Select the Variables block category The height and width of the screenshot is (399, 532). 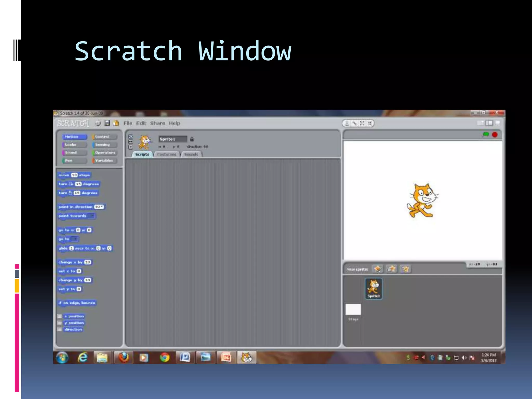coord(105,161)
